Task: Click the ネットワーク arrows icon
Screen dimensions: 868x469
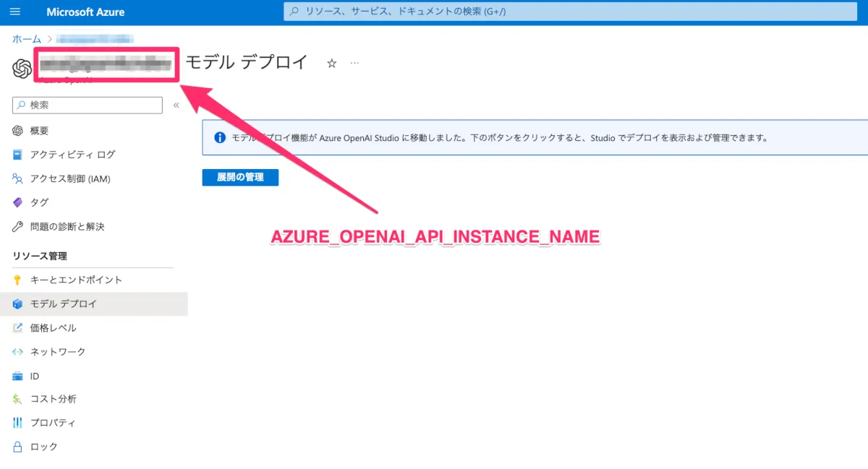Action: [x=18, y=352]
